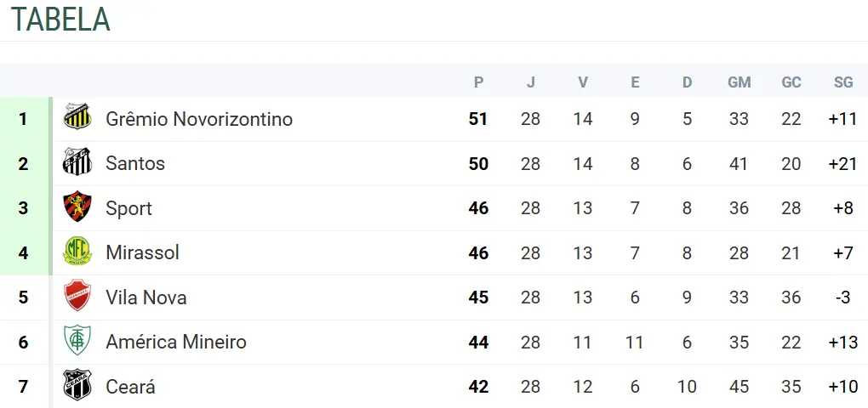Screen dimensions: 868x408
Task: Click the GM goals scored header
Action: pyautogui.click(x=739, y=82)
